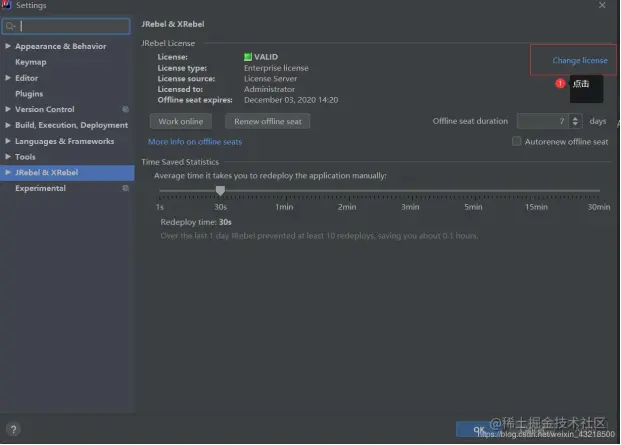Set redeploy slider to 1min mark

pyautogui.click(x=286, y=191)
